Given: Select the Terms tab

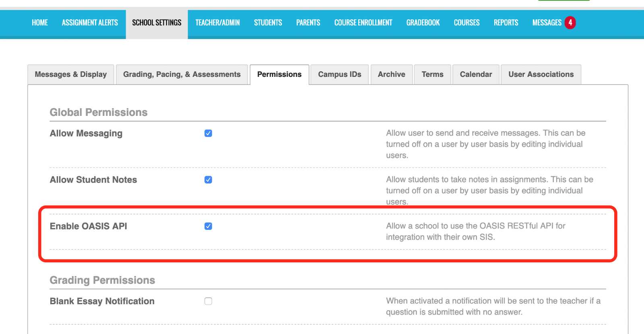Looking at the screenshot, I should 433,74.
